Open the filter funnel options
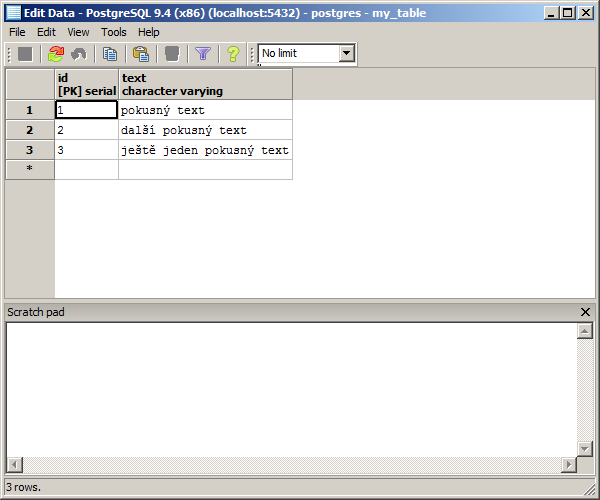Image resolution: width=600 pixels, height=500 pixels. click(x=203, y=54)
